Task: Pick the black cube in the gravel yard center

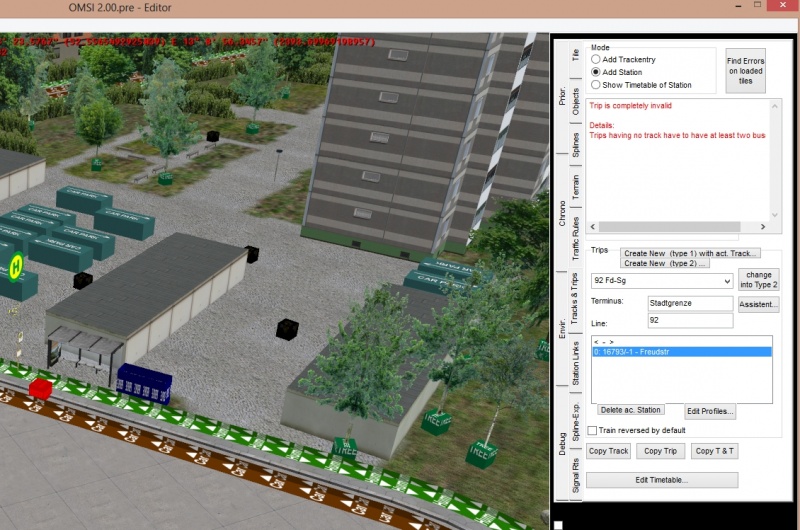Action: click(287, 329)
